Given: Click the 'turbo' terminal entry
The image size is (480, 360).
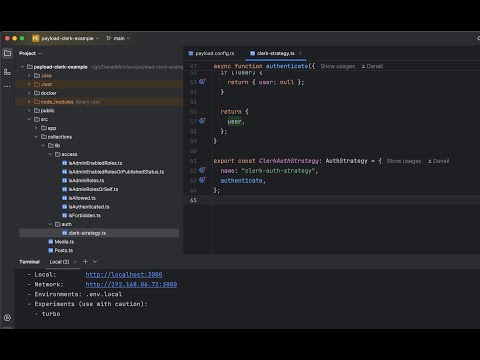Looking at the screenshot, I should click(51, 314).
